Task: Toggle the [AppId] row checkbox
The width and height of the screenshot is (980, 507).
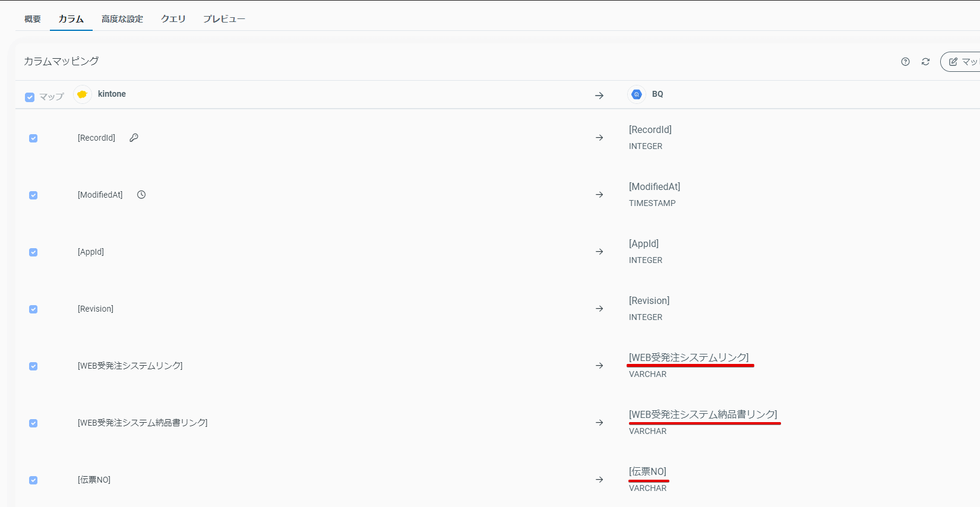Action: click(x=33, y=252)
